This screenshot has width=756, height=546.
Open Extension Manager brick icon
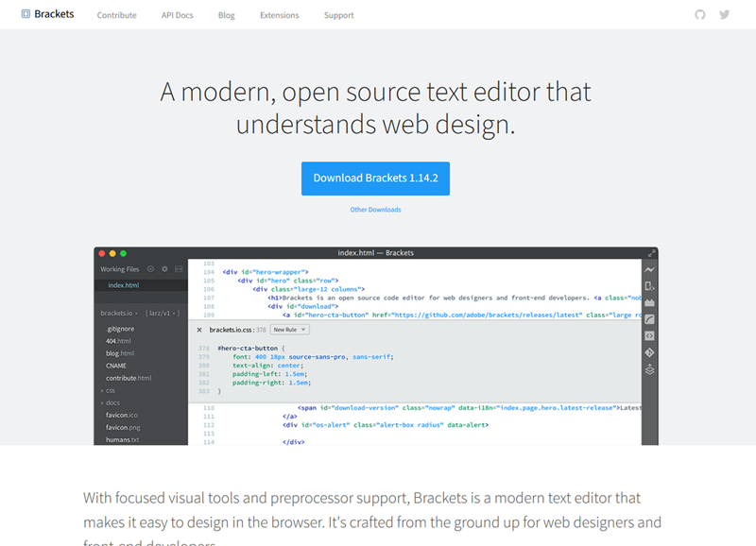[x=649, y=302]
